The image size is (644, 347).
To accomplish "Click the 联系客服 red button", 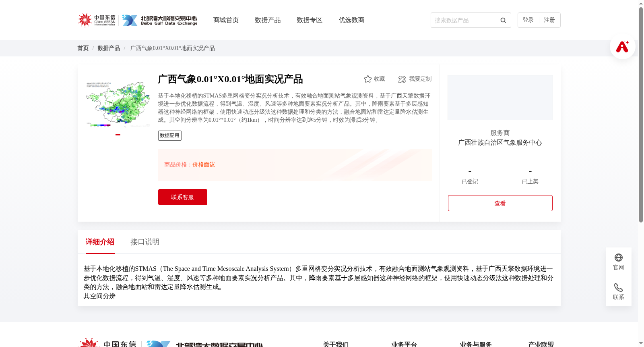I will [x=183, y=197].
